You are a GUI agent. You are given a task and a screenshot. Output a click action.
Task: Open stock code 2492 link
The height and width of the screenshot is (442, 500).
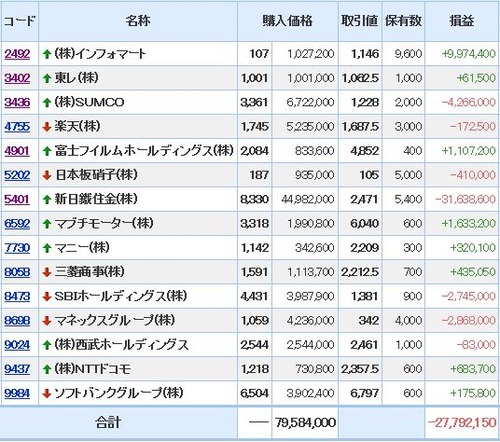pos(17,54)
